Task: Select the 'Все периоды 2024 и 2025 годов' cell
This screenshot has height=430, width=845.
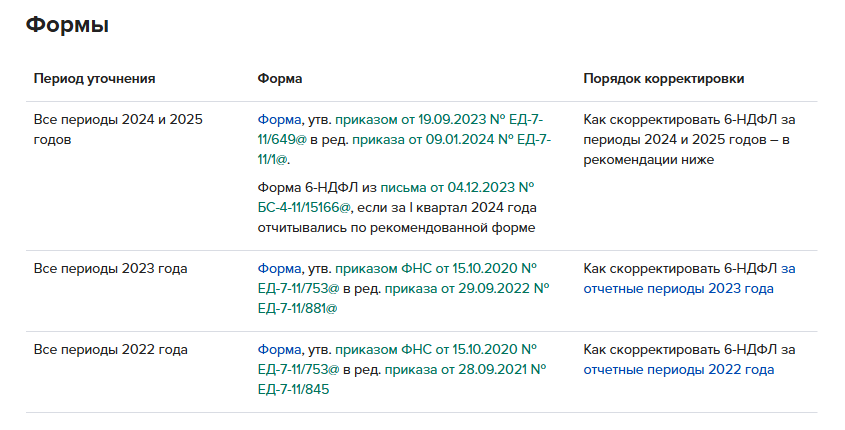Action: (118, 129)
